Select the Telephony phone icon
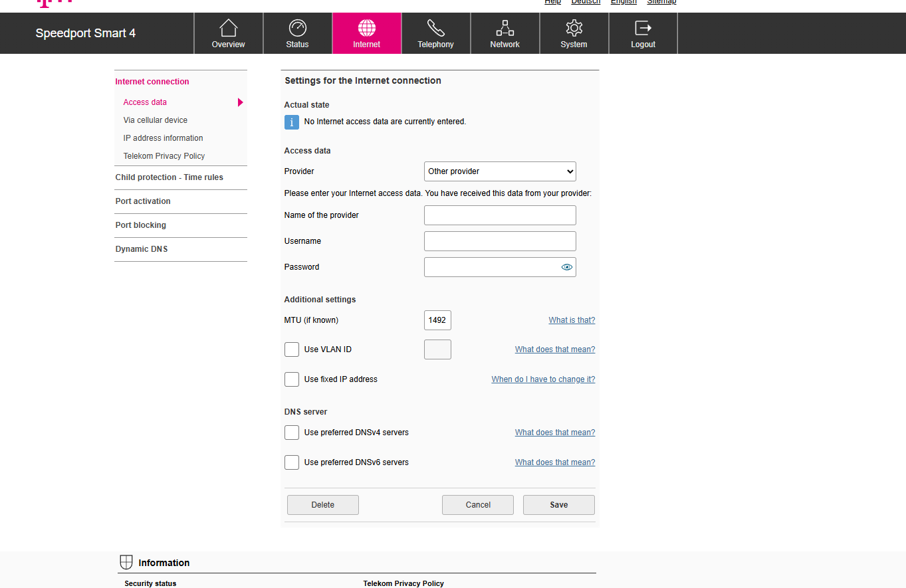 coord(435,28)
